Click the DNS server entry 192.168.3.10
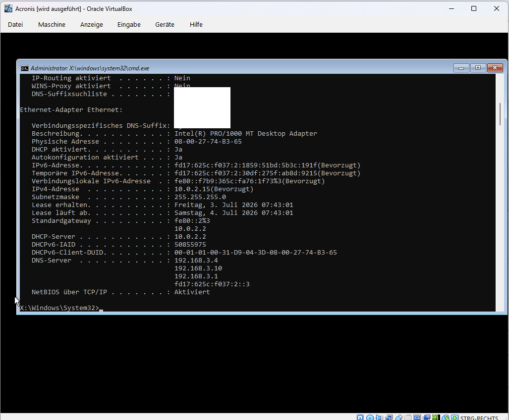Viewport: 509px width, 420px height. pos(198,268)
